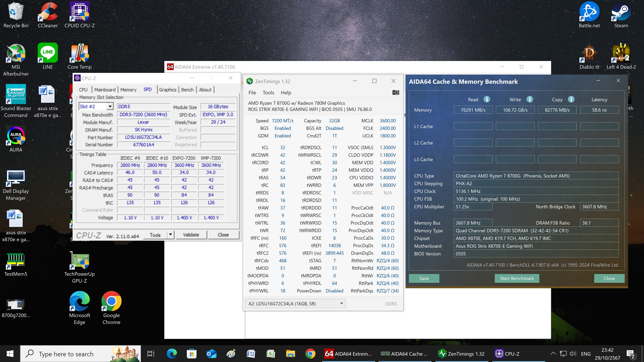Open the Tools menu in ZenTimings

pos(268,93)
